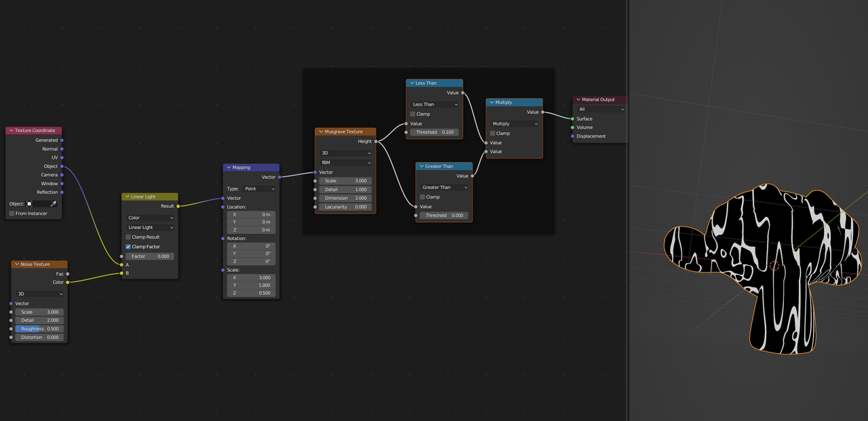Click the Factor slider in Linear Light node
Image resolution: width=868 pixels, height=421 pixels.
point(149,256)
